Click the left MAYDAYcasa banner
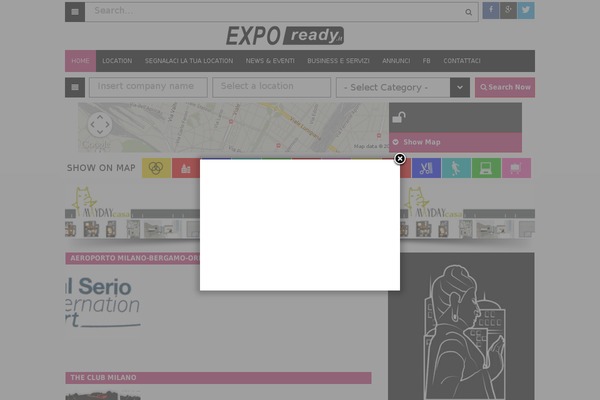Screen dimensions: 600x400 point(132,212)
